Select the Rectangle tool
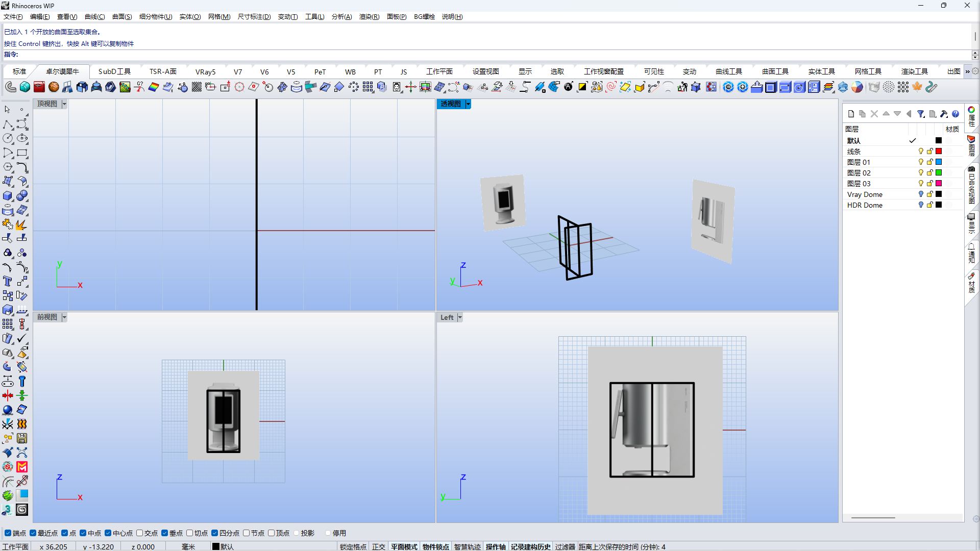 point(22,153)
